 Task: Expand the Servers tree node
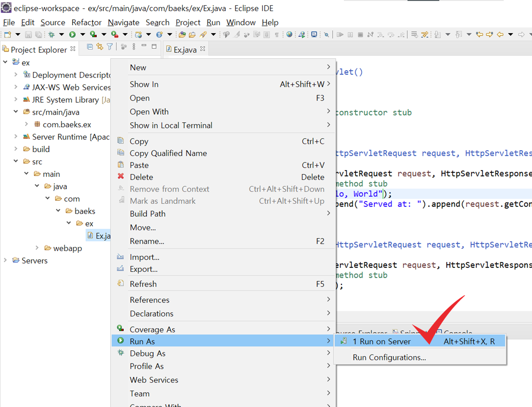pos(5,260)
